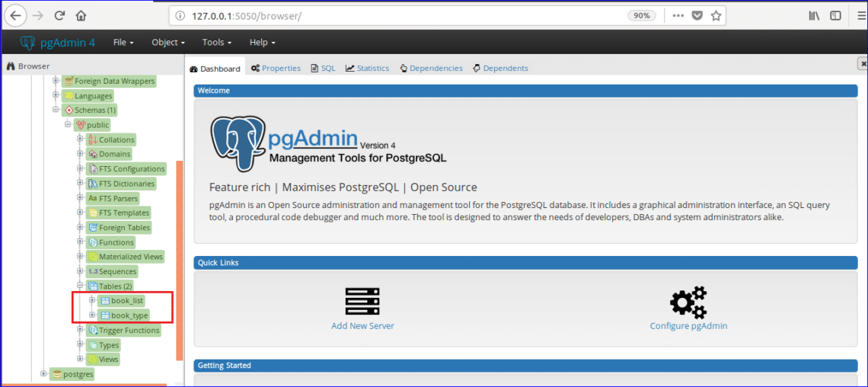Click the Add New Server link
The height and width of the screenshot is (387, 868).
coord(362,326)
